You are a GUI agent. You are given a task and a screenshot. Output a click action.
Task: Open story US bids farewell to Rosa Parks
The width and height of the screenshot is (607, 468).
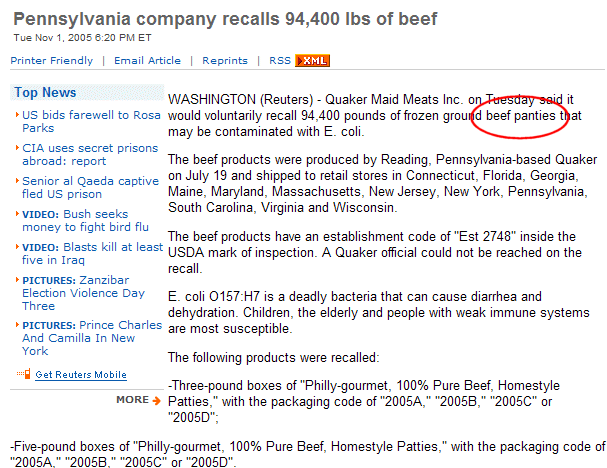91,122
